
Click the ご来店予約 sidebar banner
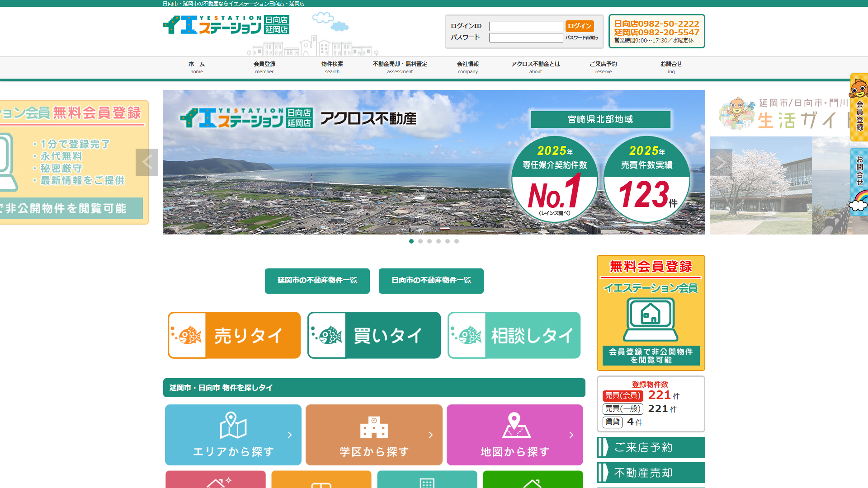point(651,447)
